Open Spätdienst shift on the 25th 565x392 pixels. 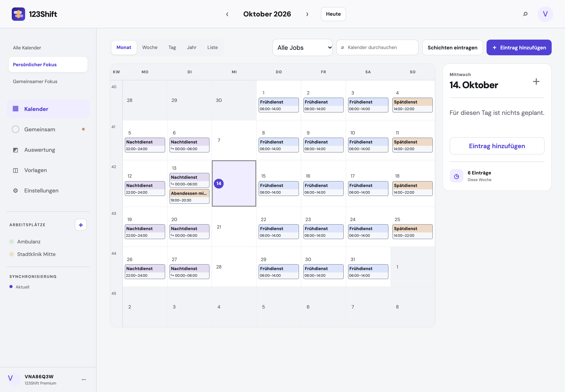[x=412, y=231]
